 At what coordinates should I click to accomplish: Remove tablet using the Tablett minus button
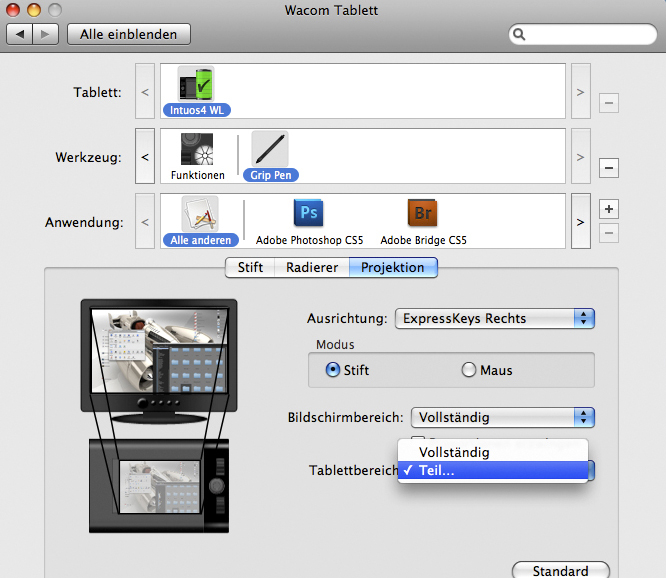point(609,103)
